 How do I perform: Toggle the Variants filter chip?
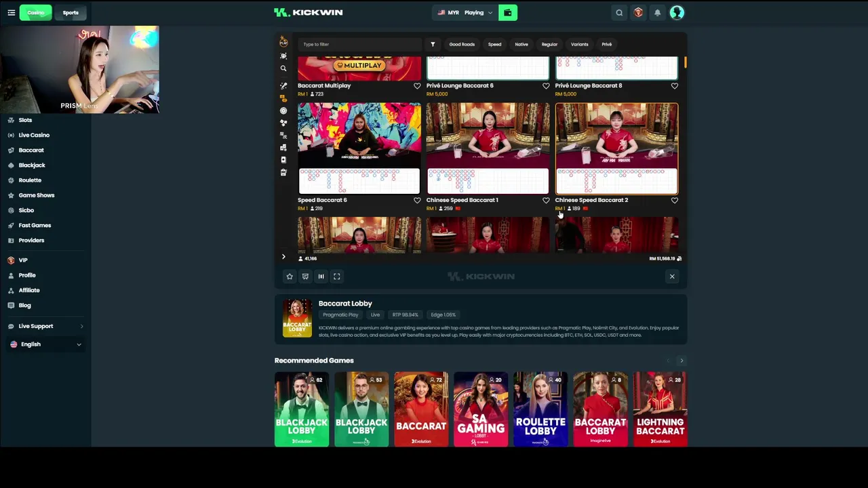(x=580, y=44)
